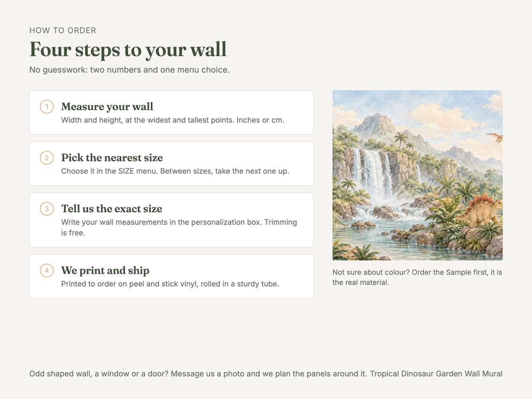The image size is (532, 399).
Task: Select the Measure your wall card
Action: pos(172,113)
